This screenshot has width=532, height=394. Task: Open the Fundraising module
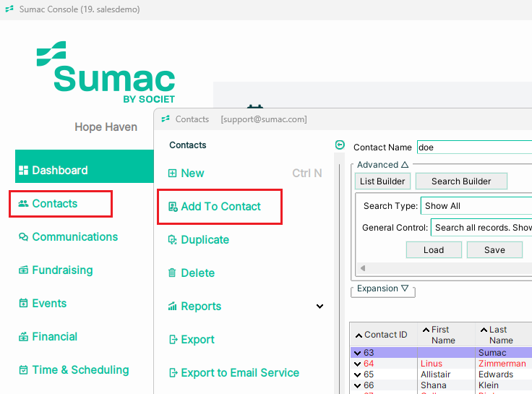click(62, 270)
